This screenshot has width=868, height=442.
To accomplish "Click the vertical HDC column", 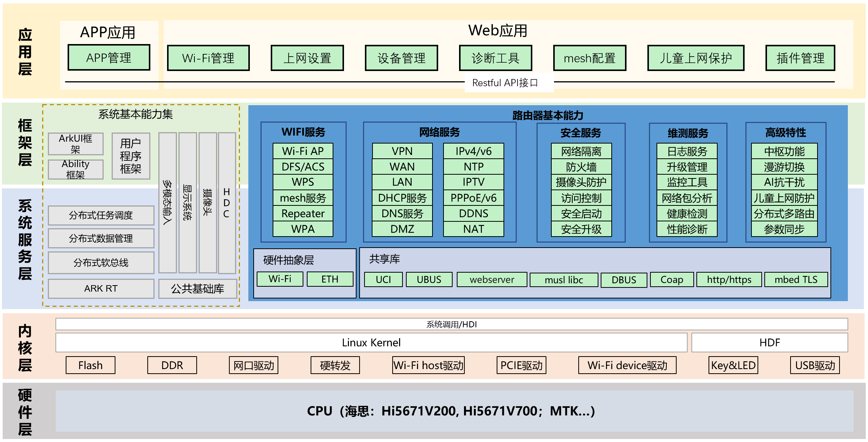I will click(x=227, y=203).
